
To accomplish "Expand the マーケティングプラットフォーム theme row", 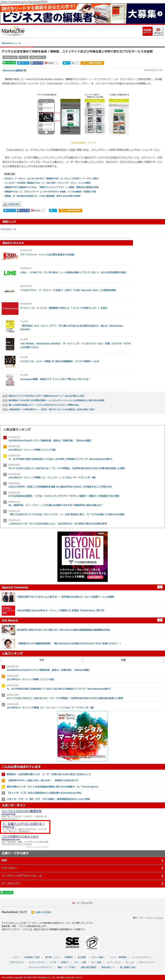I will (83, 876).
